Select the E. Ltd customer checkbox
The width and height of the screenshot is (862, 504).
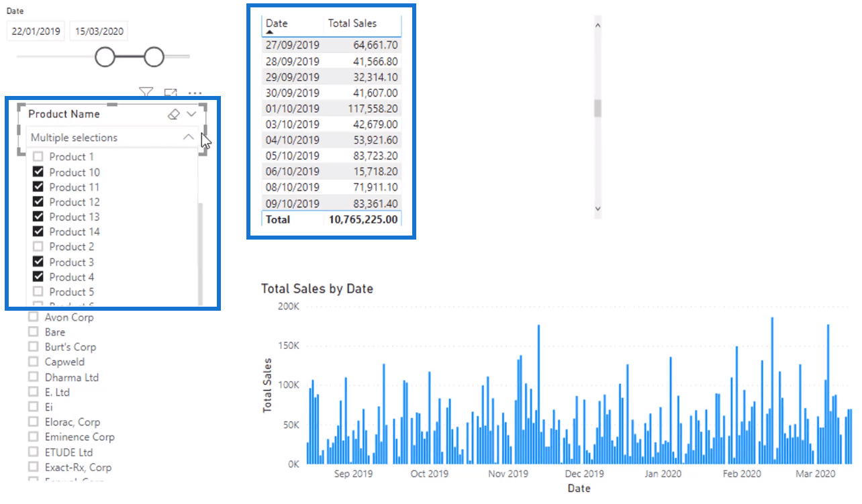tap(33, 391)
